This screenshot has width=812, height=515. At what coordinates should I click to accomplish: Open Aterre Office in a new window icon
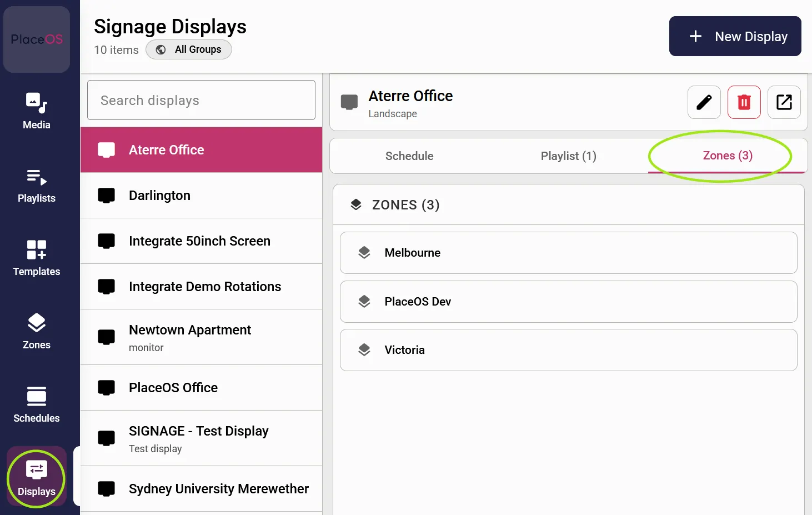784,102
